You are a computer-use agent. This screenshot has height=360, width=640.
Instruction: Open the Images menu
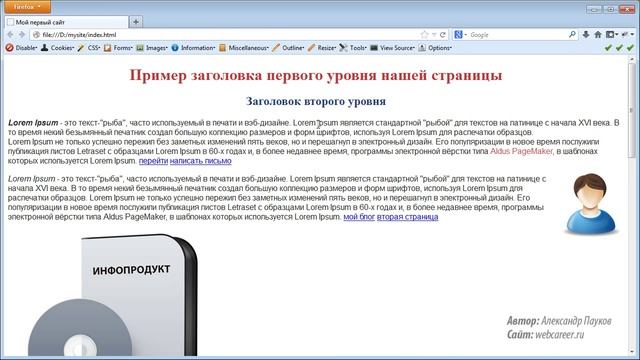click(x=157, y=48)
